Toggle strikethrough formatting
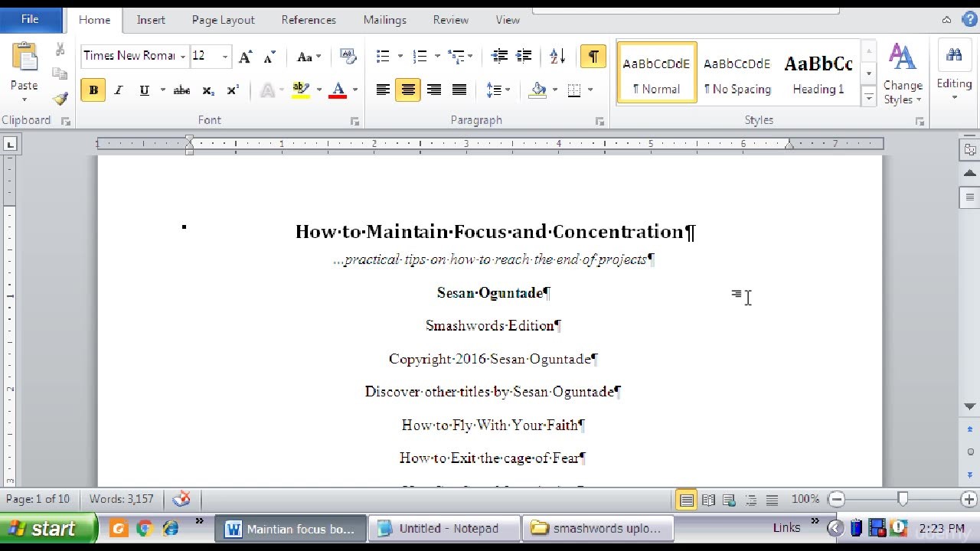This screenshot has width=980, height=551. click(x=181, y=90)
